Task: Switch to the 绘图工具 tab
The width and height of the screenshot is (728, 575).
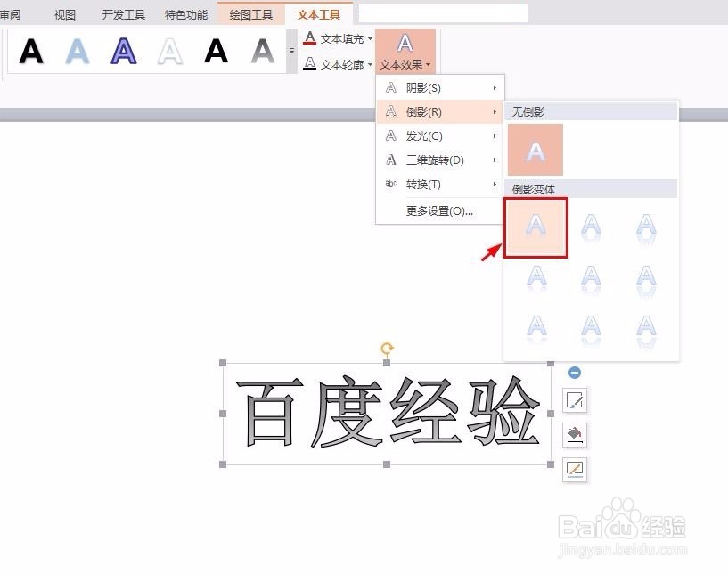Action: click(250, 15)
